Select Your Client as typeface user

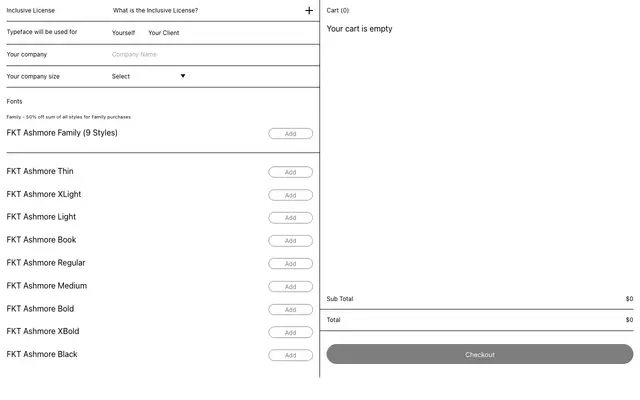click(x=164, y=33)
